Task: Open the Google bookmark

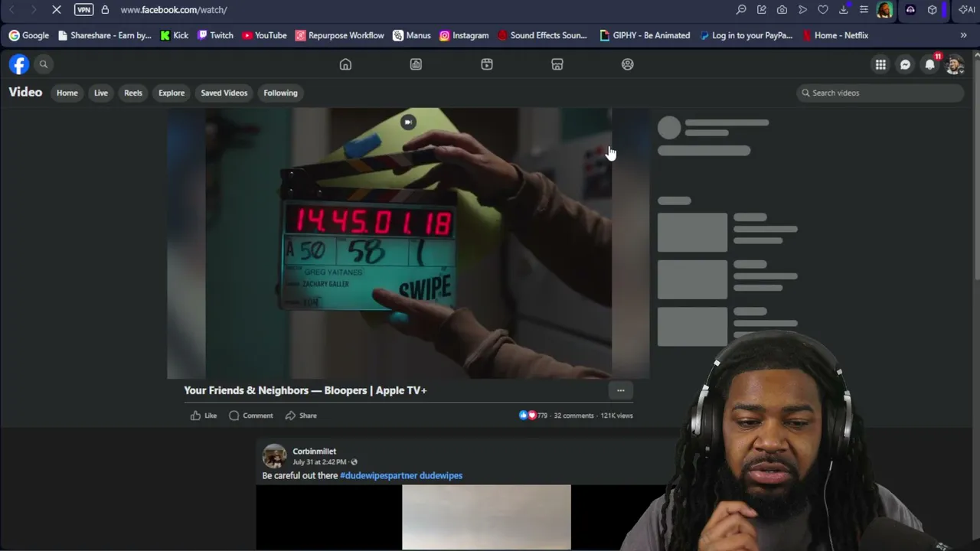Action: [x=28, y=35]
